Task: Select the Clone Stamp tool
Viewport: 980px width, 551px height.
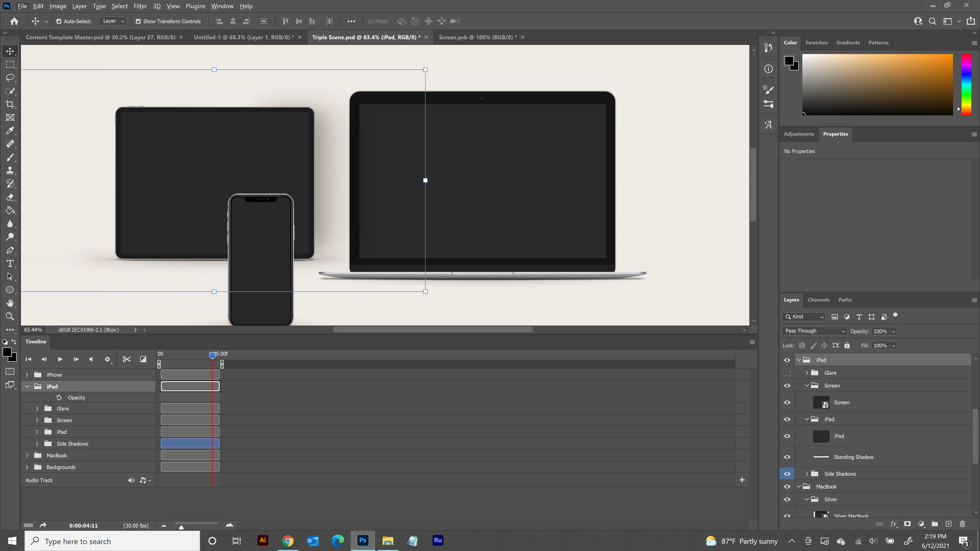Action: [x=10, y=171]
